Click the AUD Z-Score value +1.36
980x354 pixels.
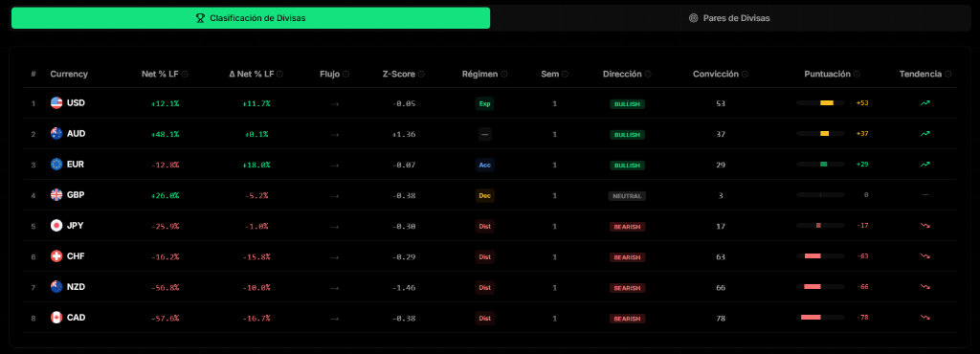coord(404,134)
